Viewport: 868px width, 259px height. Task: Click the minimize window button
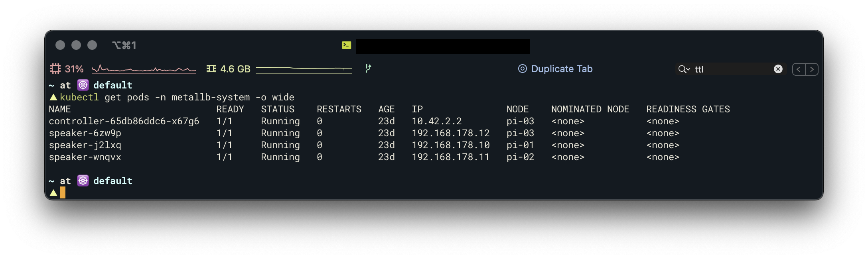[76, 45]
